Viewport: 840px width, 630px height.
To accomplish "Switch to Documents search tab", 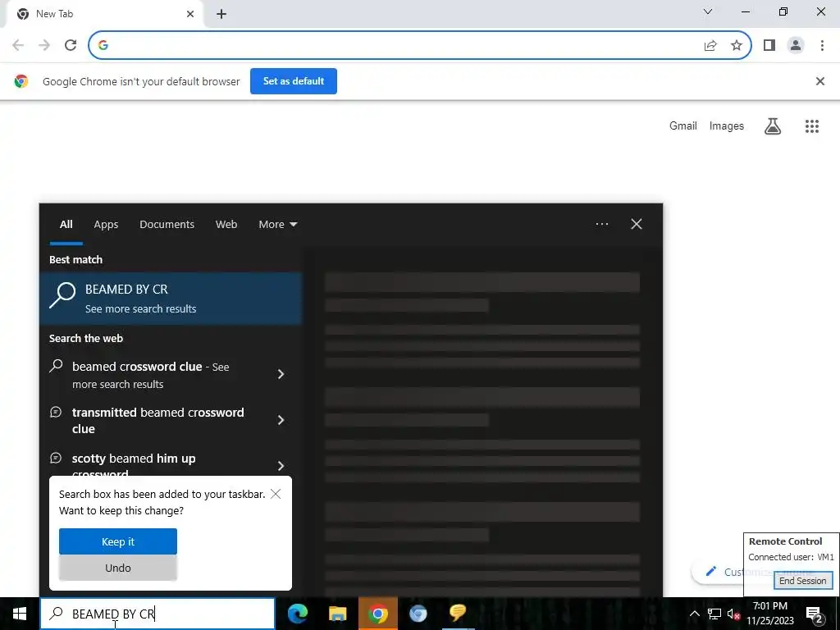I will point(167,225).
